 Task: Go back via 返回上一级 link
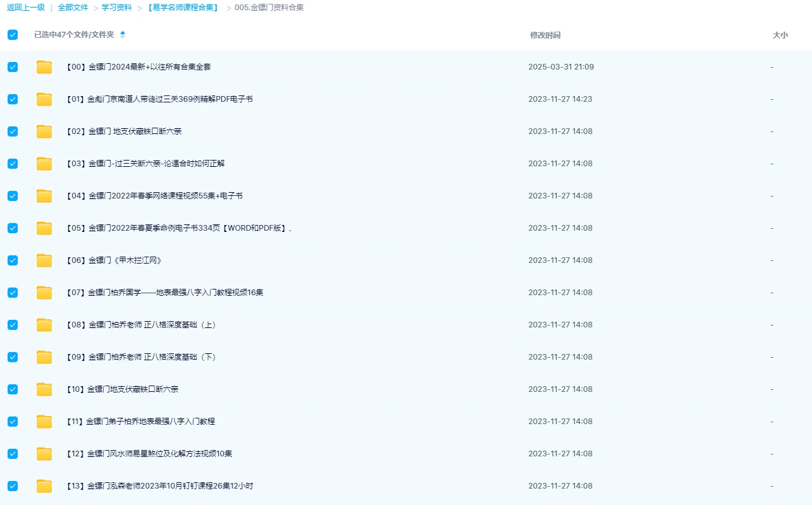26,8
